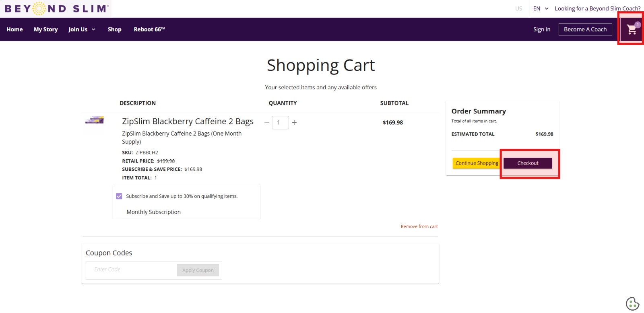Remove item from cart
Image resolution: width=644 pixels, height=313 pixels.
coord(419,227)
